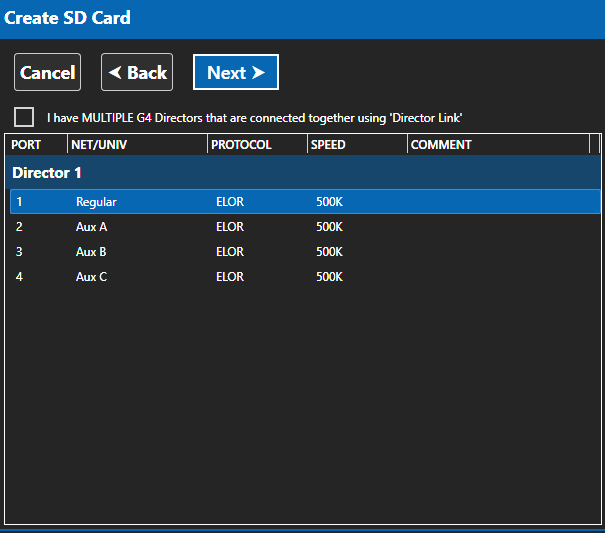Click the SPEED column header
605x533 pixels.
[357, 145]
